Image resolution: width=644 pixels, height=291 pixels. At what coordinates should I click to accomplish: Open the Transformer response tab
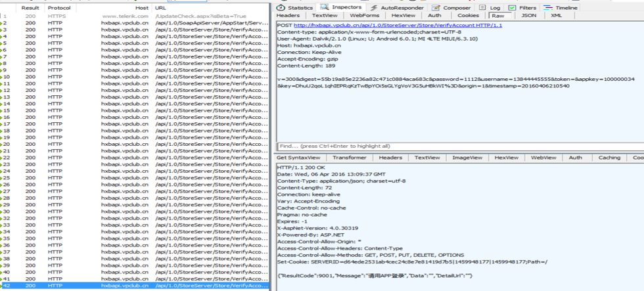click(x=350, y=158)
